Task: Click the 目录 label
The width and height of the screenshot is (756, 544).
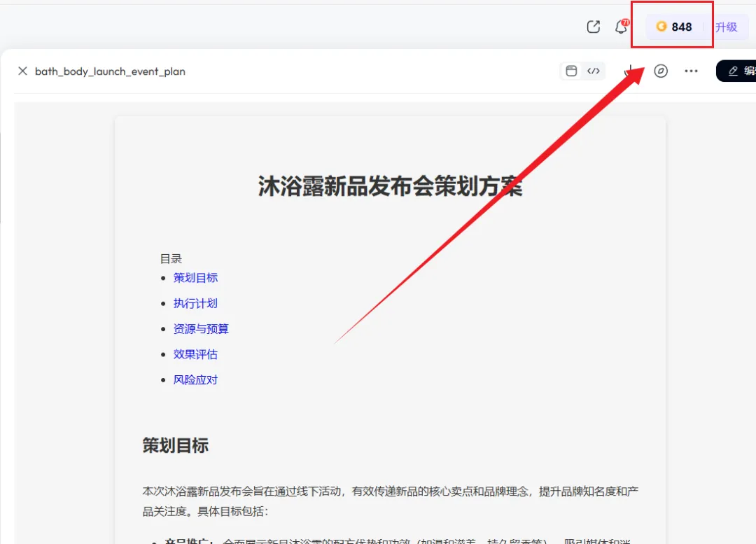Action: click(171, 259)
